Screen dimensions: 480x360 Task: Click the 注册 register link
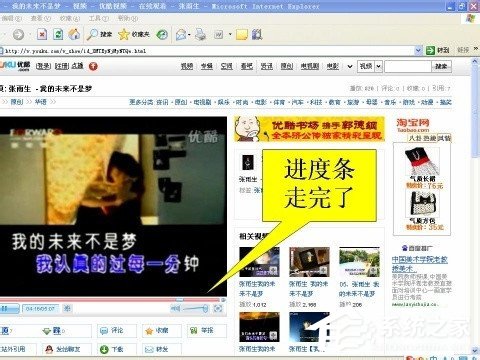pyautogui.click(x=62, y=66)
